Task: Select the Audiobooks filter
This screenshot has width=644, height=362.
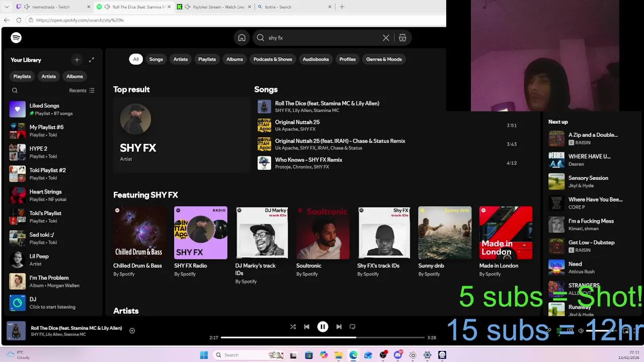Action: (315, 59)
